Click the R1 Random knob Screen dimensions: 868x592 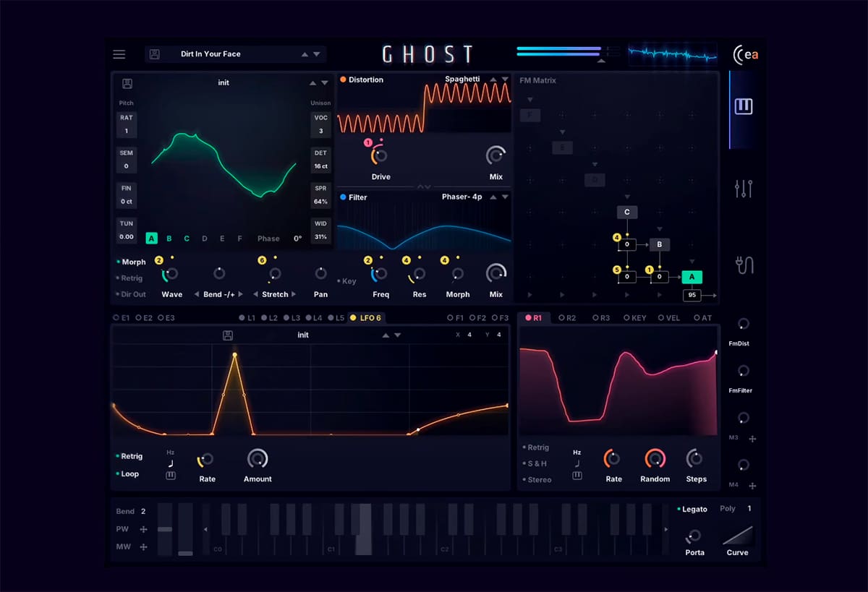(655, 458)
